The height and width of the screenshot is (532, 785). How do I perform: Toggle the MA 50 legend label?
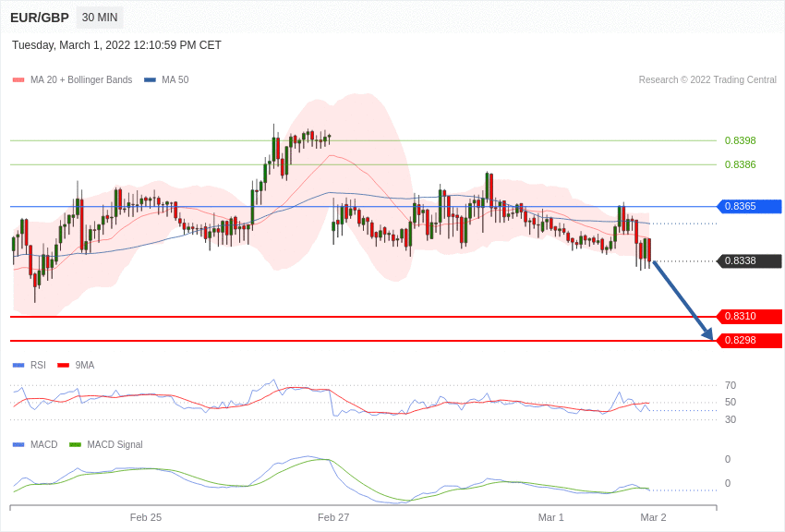coord(175,79)
